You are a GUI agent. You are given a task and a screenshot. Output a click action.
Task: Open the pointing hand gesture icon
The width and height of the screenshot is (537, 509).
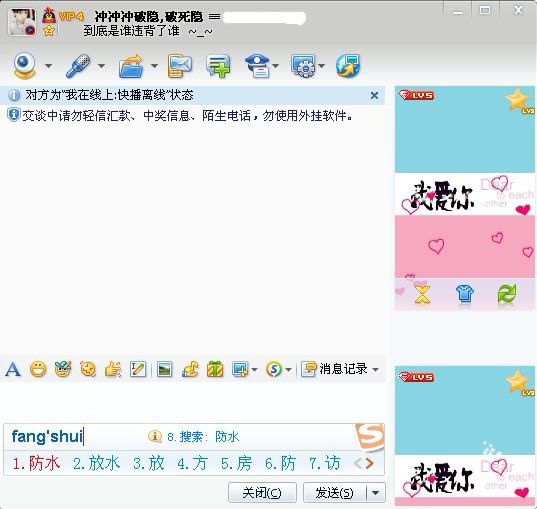point(113,369)
